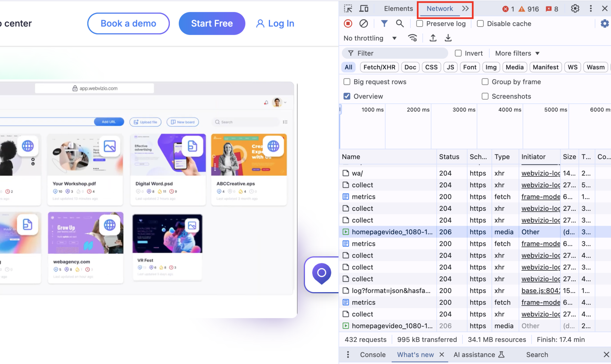
Task: Open the network request search
Action: (400, 23)
